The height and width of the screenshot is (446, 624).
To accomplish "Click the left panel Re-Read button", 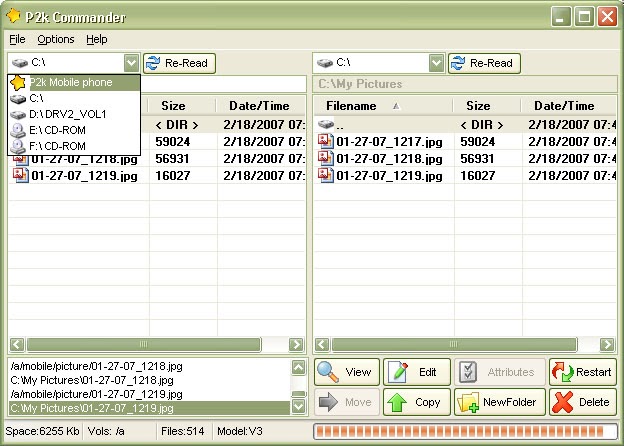I will (x=179, y=63).
